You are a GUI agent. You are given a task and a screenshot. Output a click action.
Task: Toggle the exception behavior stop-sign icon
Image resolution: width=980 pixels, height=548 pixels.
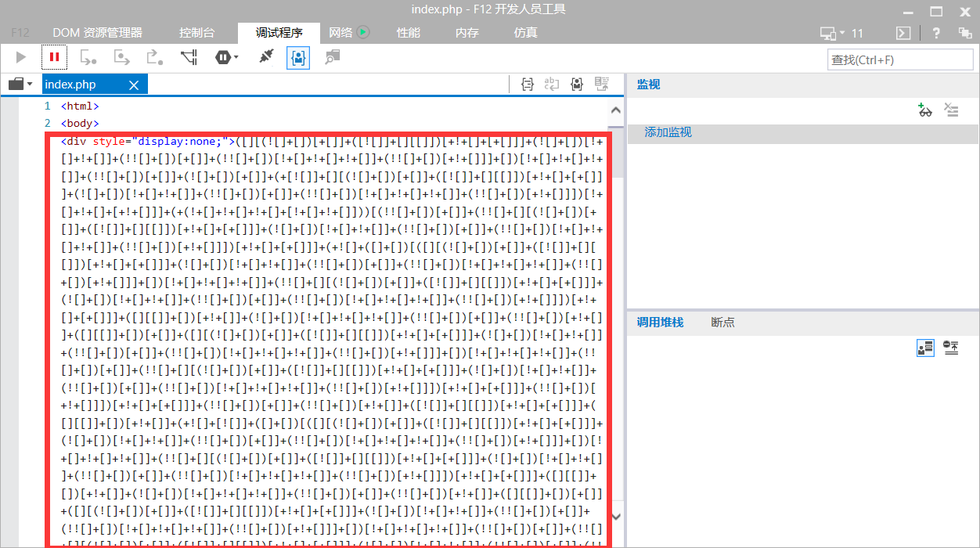pos(222,57)
